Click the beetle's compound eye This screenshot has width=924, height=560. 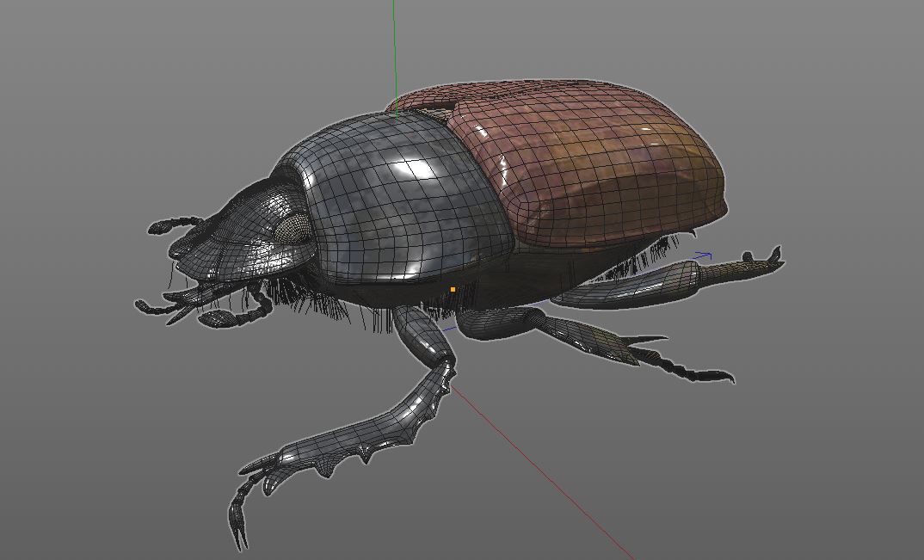click(293, 227)
